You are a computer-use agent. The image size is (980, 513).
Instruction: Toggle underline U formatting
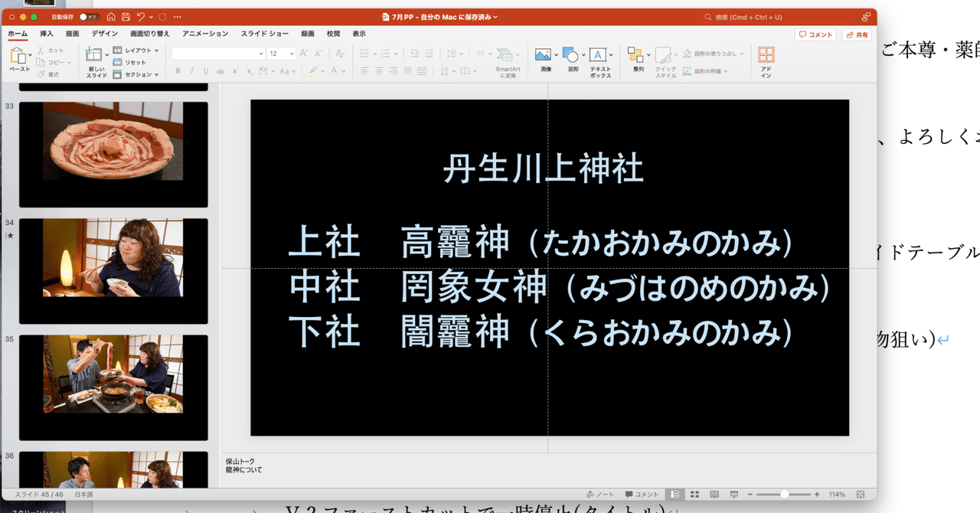tap(206, 71)
